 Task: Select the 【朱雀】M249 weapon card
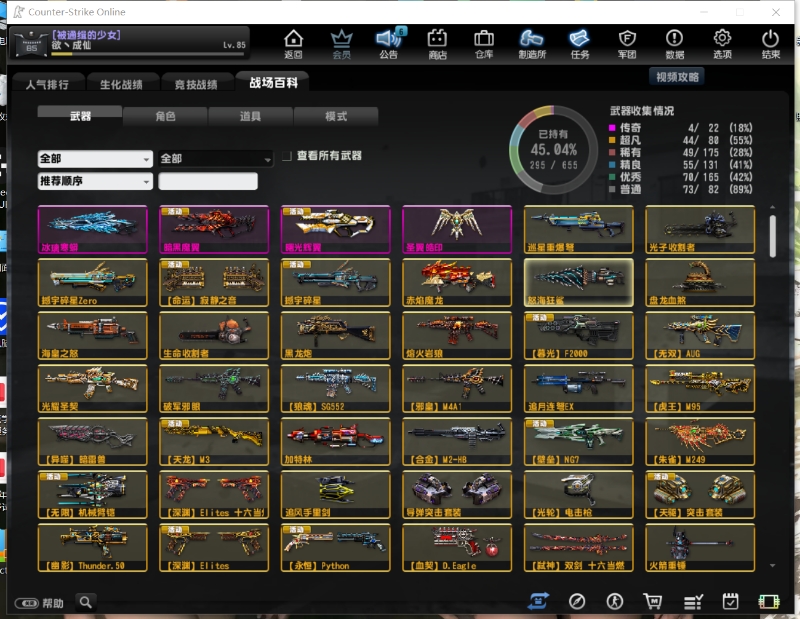click(699, 442)
